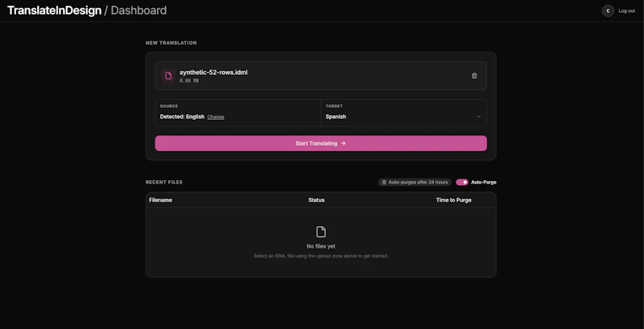This screenshot has width=644, height=329.
Task: Click the arrow on Start Translating button
Action: 344,143
